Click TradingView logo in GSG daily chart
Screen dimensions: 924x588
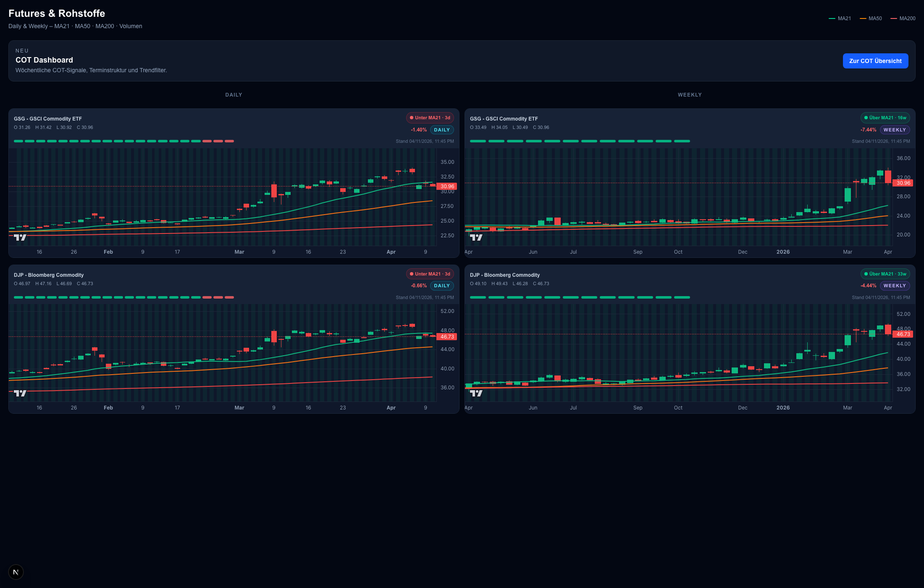tap(20, 237)
